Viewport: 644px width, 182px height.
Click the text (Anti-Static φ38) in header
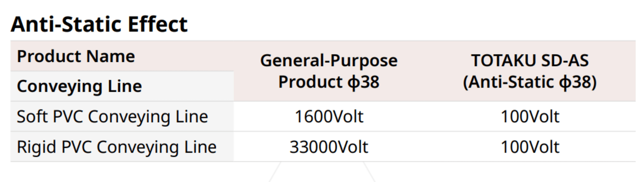click(x=530, y=82)
